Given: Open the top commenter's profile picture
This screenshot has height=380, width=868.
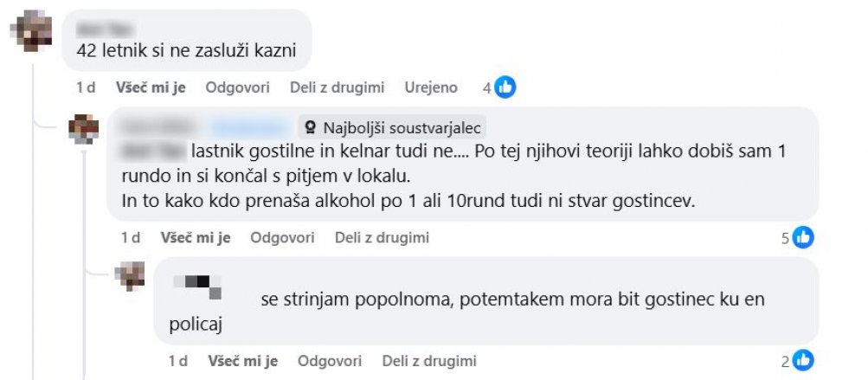Looking at the screenshot, I should [38, 33].
